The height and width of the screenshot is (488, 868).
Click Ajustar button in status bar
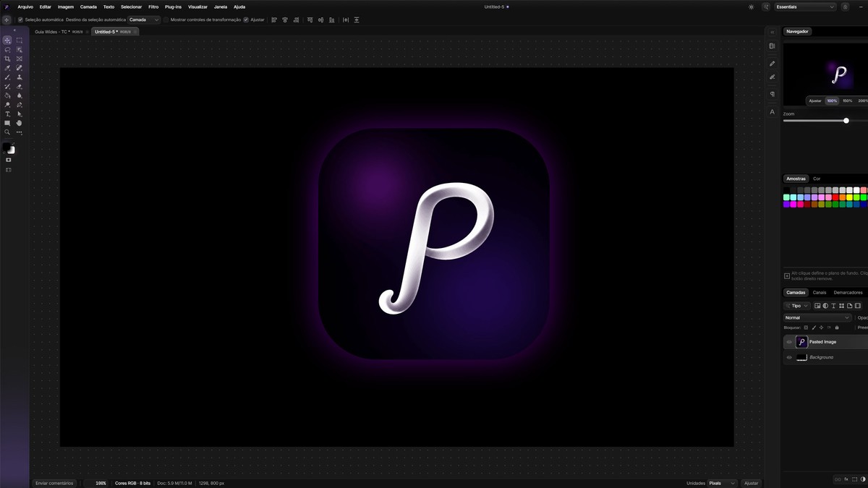[752, 483]
